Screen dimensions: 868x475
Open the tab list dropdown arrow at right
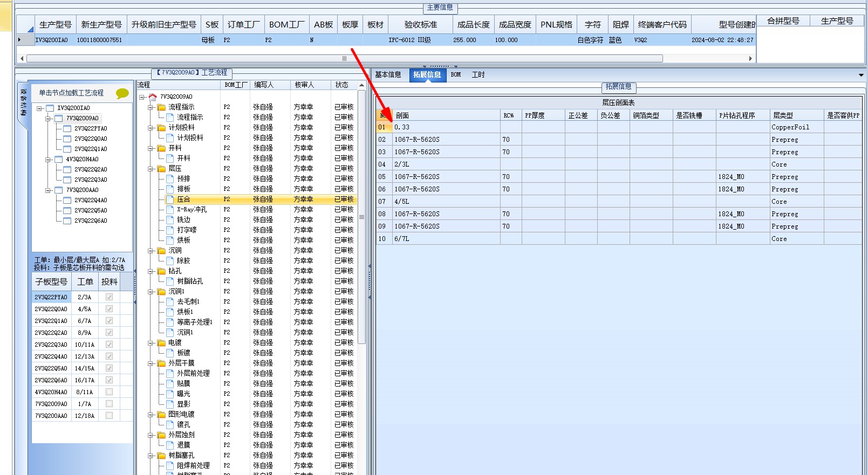coord(861,75)
